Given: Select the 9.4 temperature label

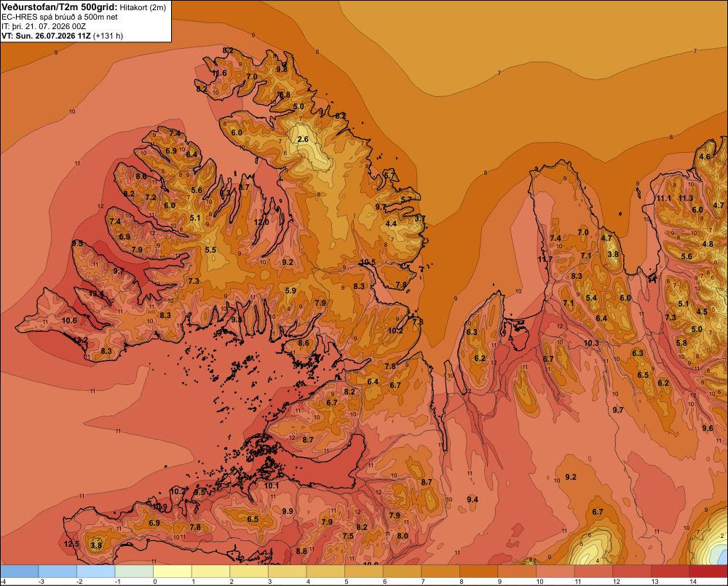Looking at the screenshot, I should (472, 499).
